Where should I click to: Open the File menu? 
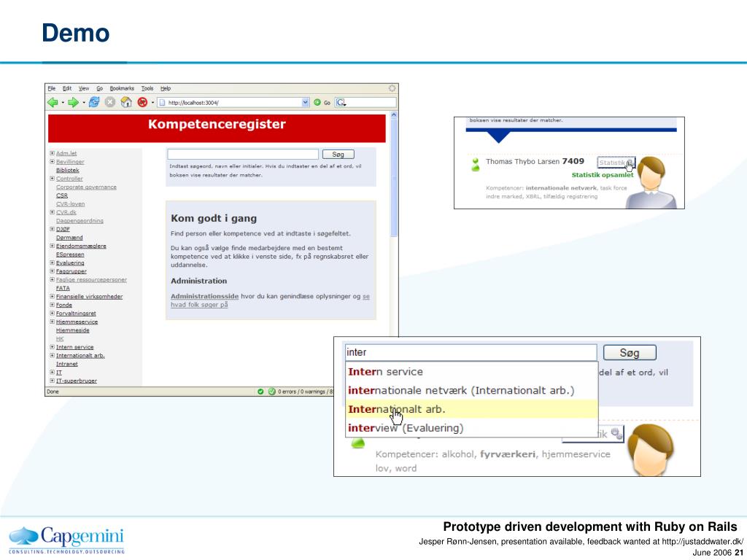[x=52, y=88]
